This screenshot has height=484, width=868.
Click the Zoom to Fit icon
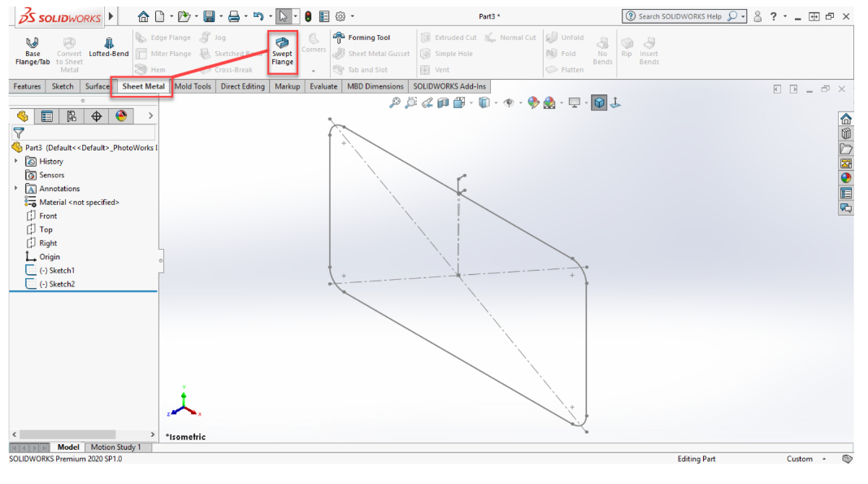coord(396,102)
